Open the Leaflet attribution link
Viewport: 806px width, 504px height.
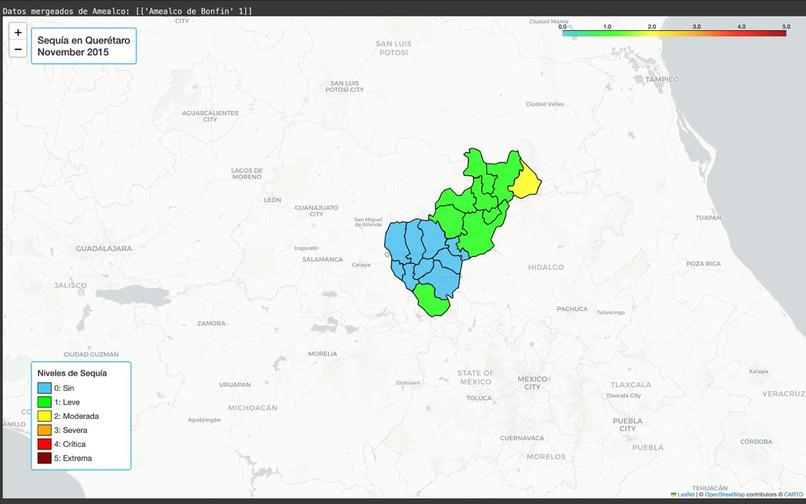coord(686,495)
